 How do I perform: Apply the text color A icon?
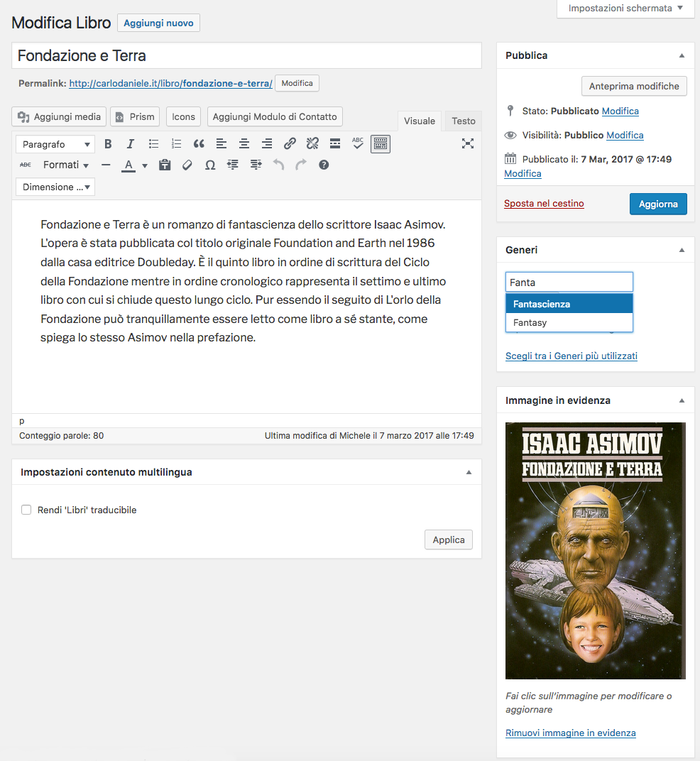[128, 165]
